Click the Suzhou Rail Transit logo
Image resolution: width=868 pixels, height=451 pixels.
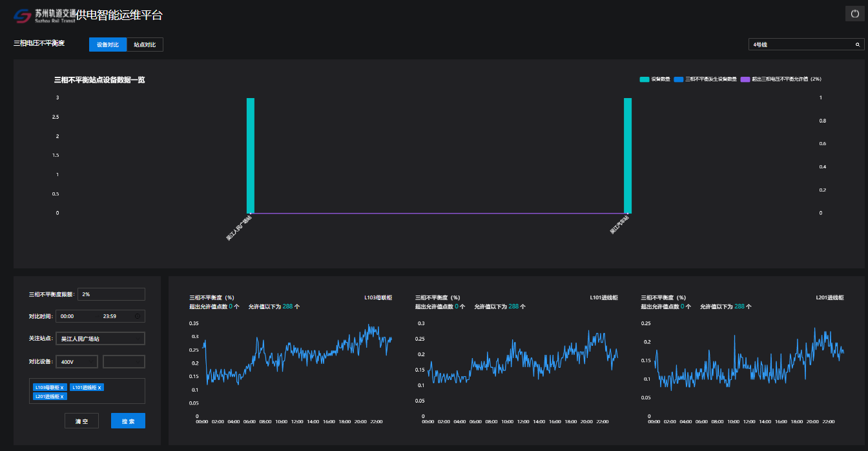(44, 15)
